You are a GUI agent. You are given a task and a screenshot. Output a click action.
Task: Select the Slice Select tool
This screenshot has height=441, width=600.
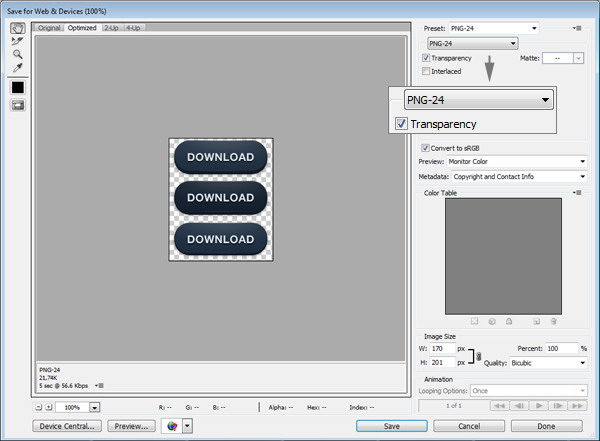[18, 41]
